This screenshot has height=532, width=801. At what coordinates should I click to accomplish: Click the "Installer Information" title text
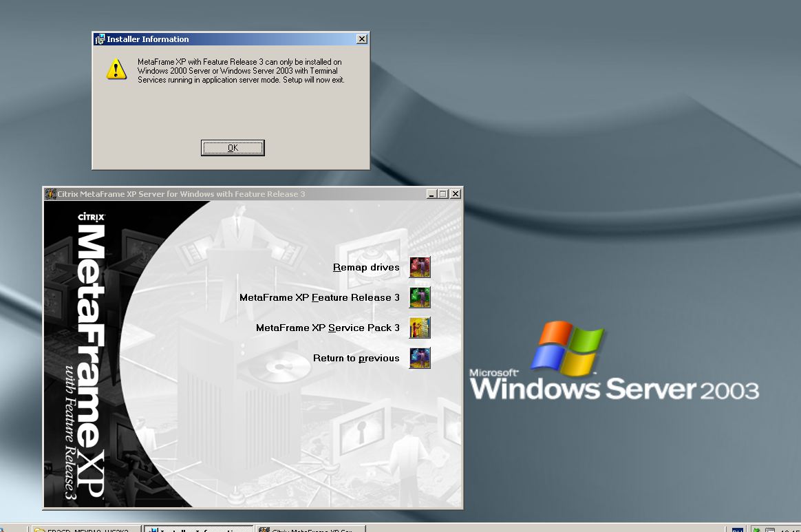[x=148, y=39]
